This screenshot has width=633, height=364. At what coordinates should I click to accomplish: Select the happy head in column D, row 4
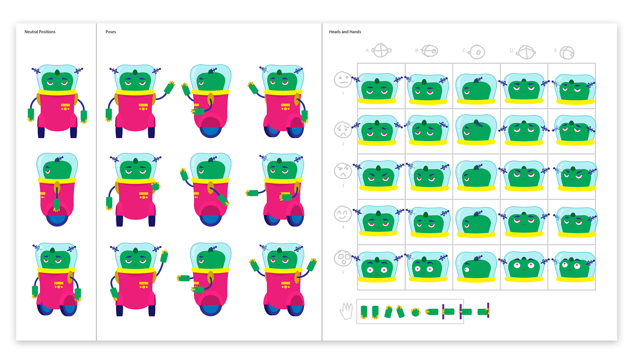pyautogui.click(x=524, y=221)
